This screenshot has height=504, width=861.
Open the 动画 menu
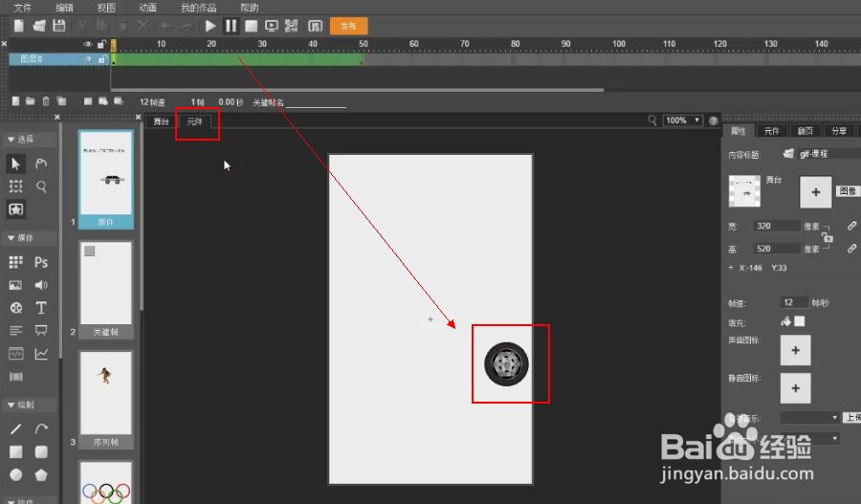pos(147,8)
